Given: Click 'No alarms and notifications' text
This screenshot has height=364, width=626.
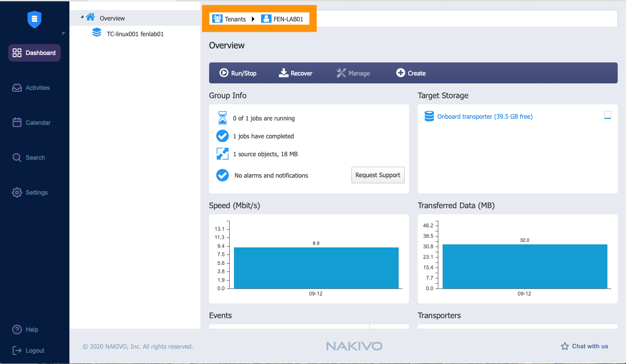Looking at the screenshot, I should pos(271,175).
